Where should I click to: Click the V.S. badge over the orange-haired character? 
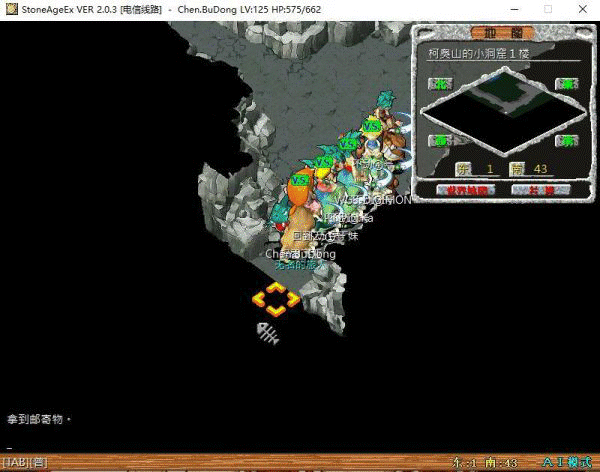tap(300, 181)
